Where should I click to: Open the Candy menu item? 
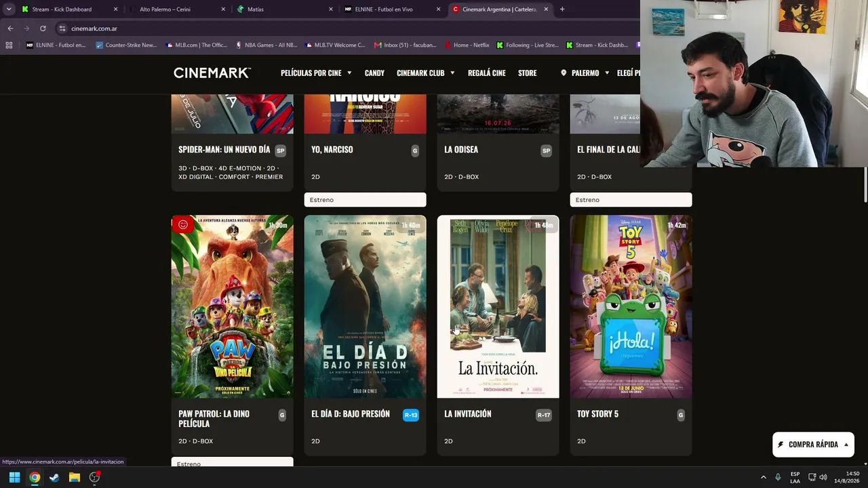pos(374,73)
